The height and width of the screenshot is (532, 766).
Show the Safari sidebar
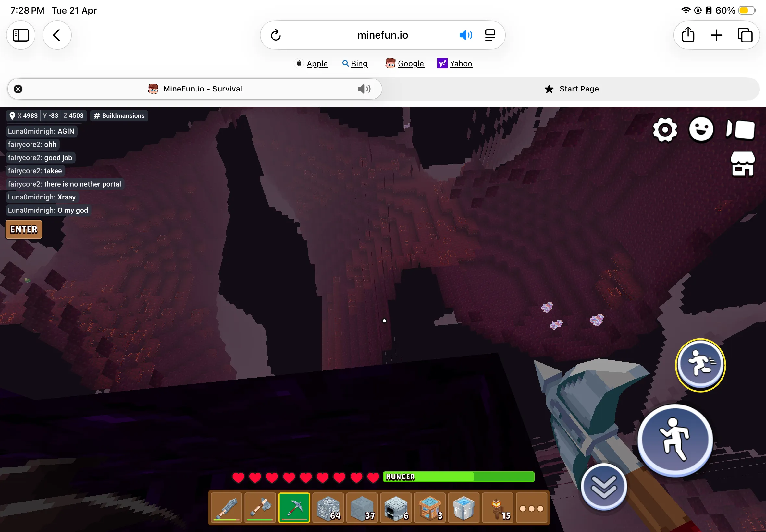click(x=21, y=35)
